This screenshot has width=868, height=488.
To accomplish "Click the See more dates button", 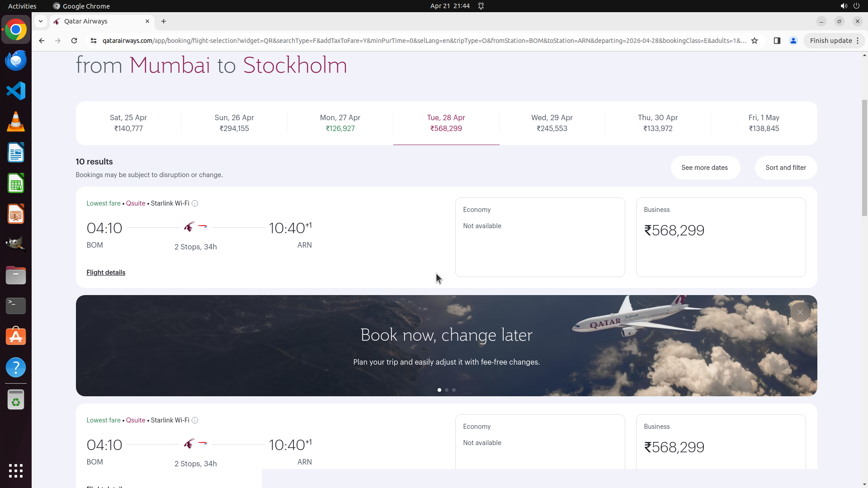I will [704, 168].
